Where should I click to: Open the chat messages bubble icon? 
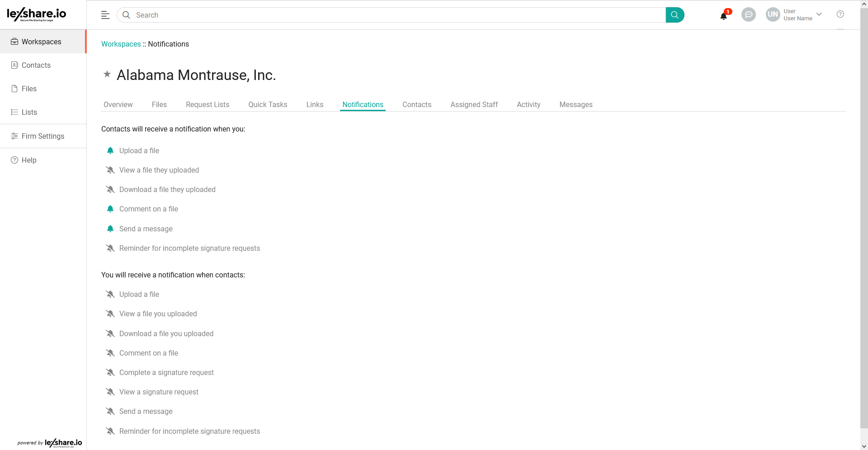pyautogui.click(x=749, y=15)
